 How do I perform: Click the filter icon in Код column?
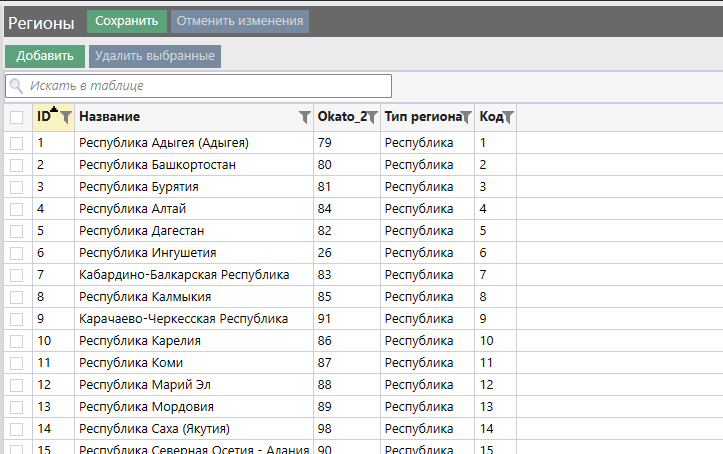[508, 118]
